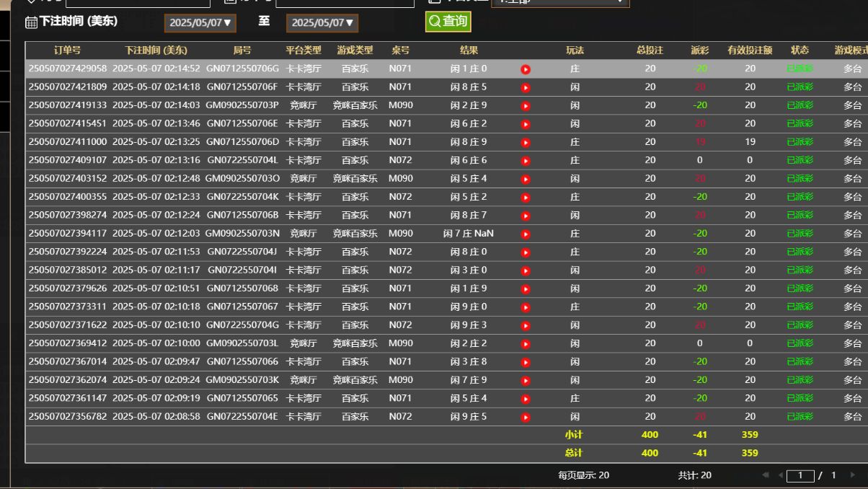
Task: Open the start date 2025/05/07 dropdown
Action: pos(200,23)
